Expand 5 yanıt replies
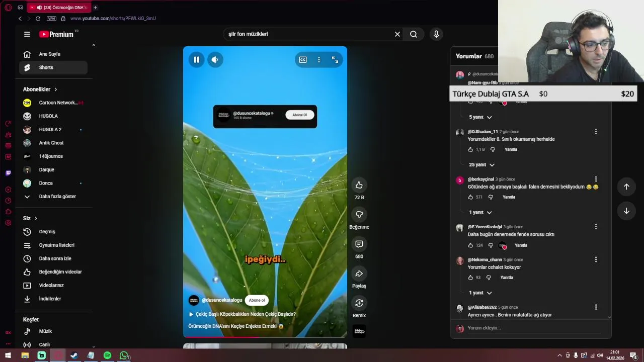 tap(480, 117)
